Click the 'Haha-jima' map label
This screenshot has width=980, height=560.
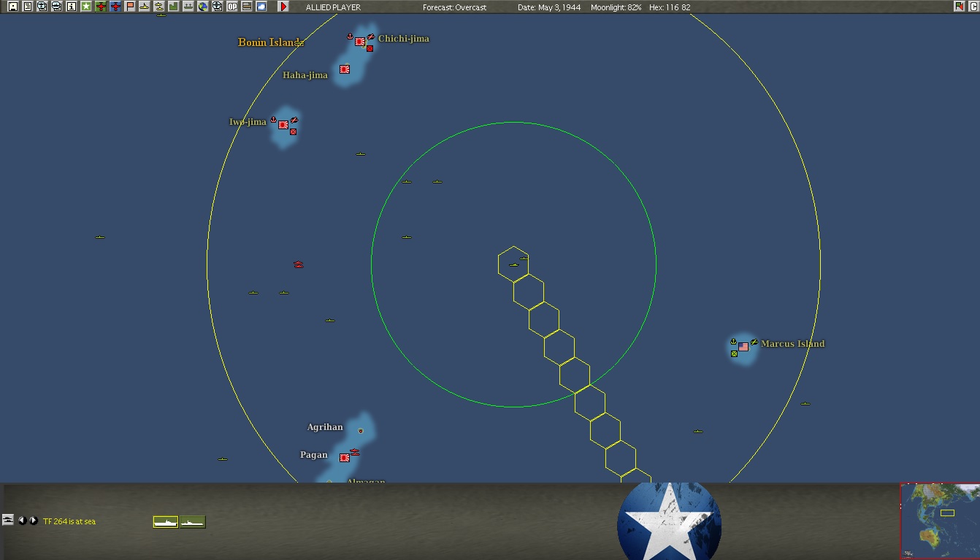pos(305,75)
